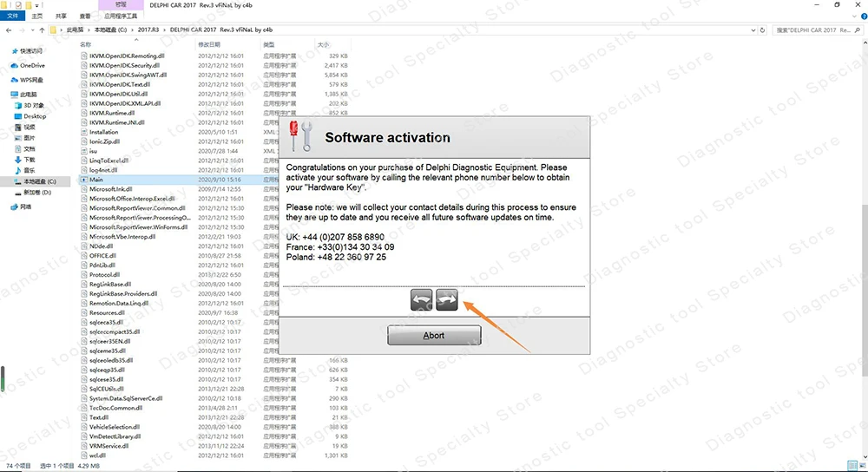Open 网络 in the sidebar
Screen dimensions: 868x472
pos(25,207)
